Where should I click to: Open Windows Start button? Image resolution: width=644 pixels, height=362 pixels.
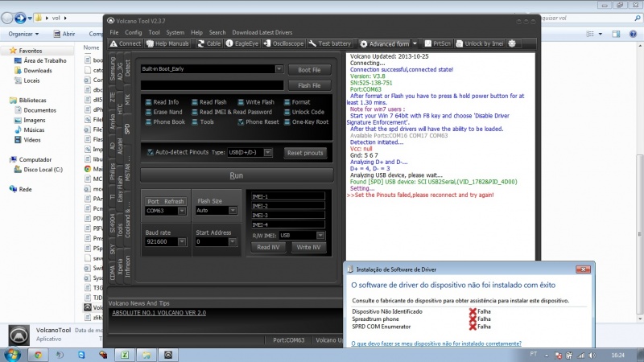(12, 355)
